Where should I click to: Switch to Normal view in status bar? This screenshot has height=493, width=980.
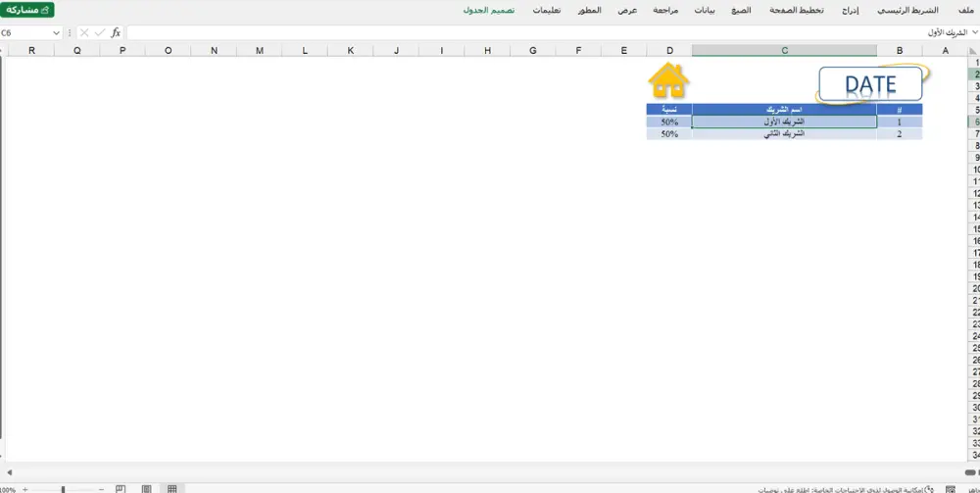[x=171, y=489]
